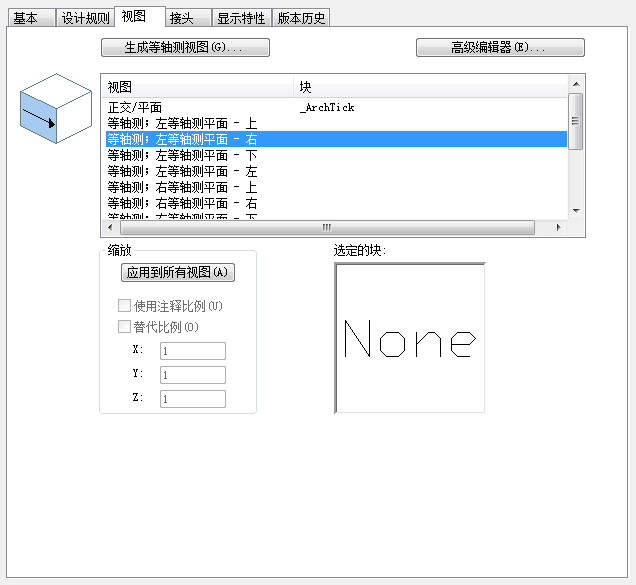Screen dimensions: 636x585
Task: Switch to the 基本 tab
Action: point(31,18)
